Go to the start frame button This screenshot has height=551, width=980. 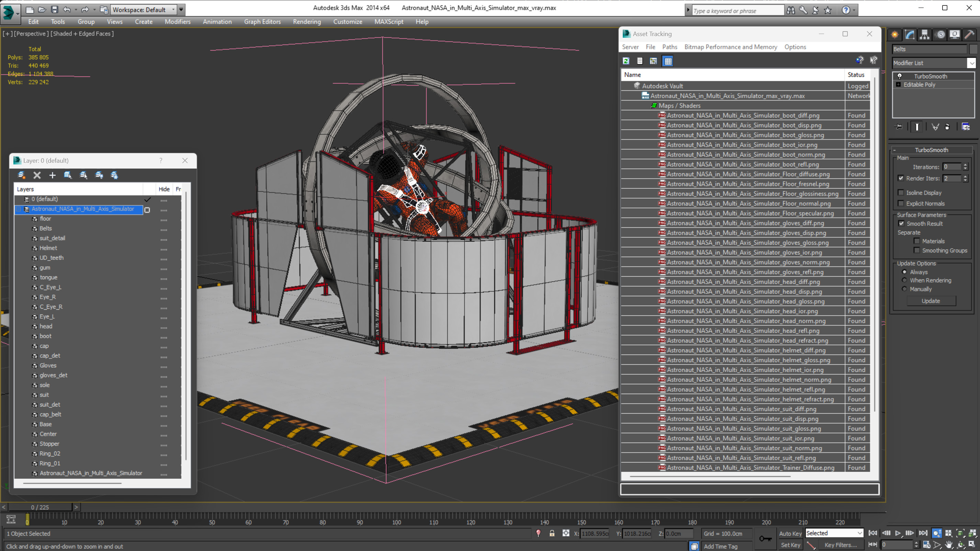pos(873,533)
